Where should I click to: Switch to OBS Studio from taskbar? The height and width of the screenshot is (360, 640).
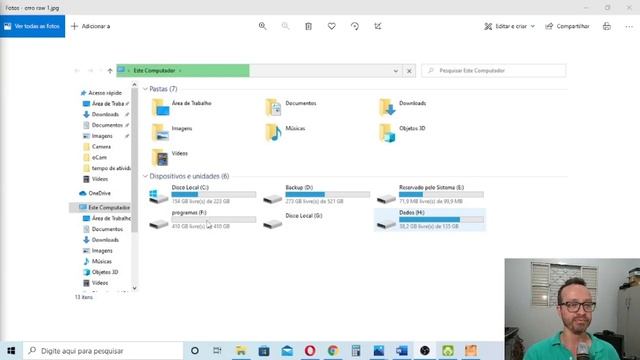425,351
